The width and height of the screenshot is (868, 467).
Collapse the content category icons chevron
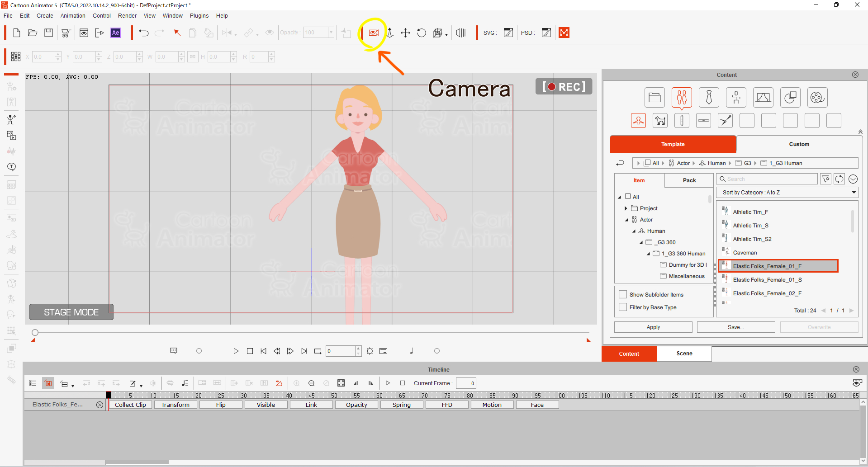point(860,132)
